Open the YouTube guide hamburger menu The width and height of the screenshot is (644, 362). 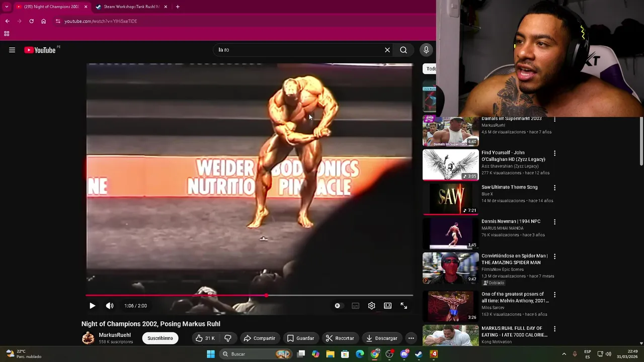click(12, 50)
